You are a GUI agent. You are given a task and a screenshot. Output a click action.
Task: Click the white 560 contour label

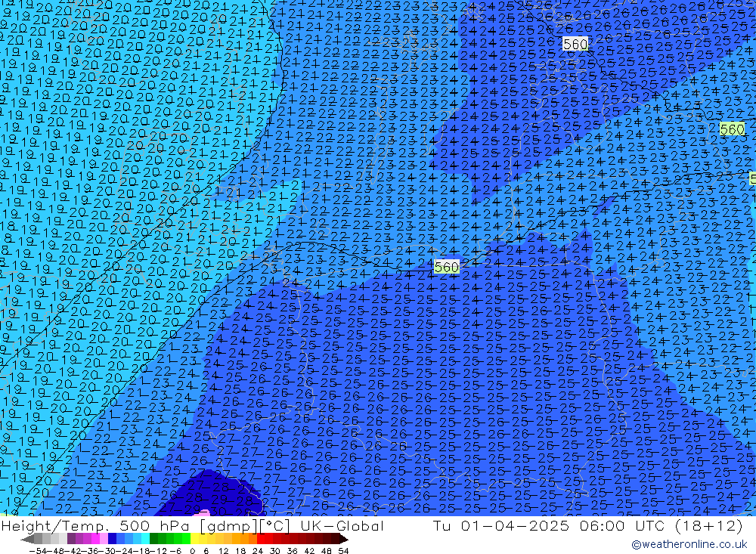tap(575, 45)
